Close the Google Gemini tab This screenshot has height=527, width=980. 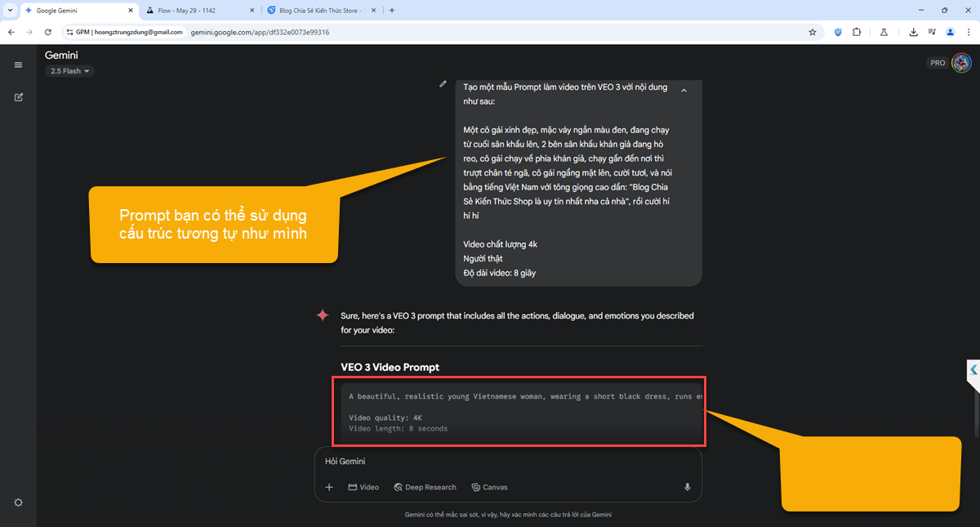click(131, 11)
